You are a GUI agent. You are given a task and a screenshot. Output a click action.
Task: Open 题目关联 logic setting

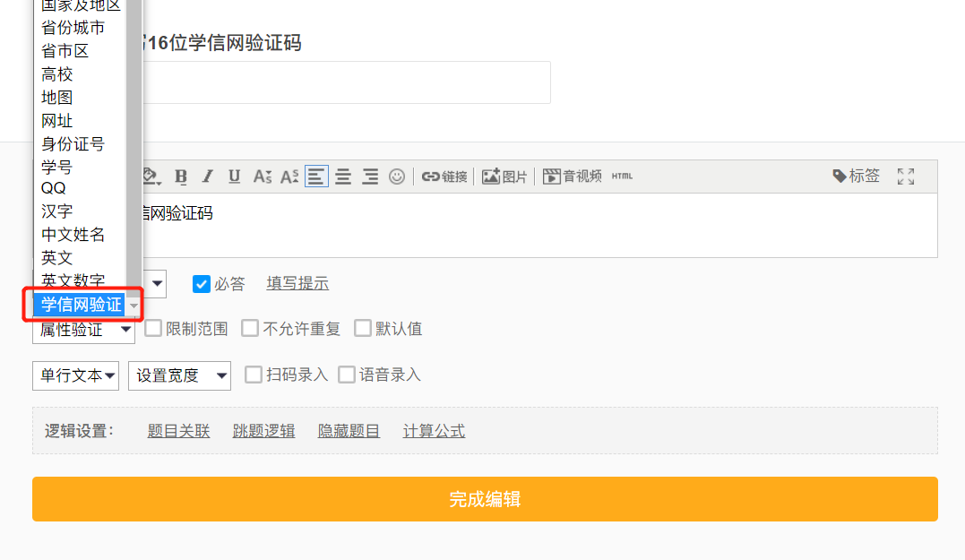[x=178, y=431]
